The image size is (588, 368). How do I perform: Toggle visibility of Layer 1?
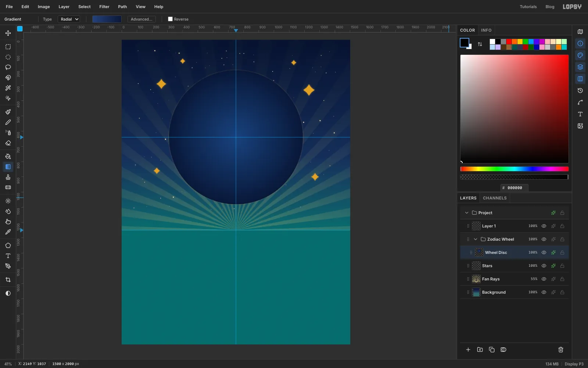pyautogui.click(x=544, y=226)
